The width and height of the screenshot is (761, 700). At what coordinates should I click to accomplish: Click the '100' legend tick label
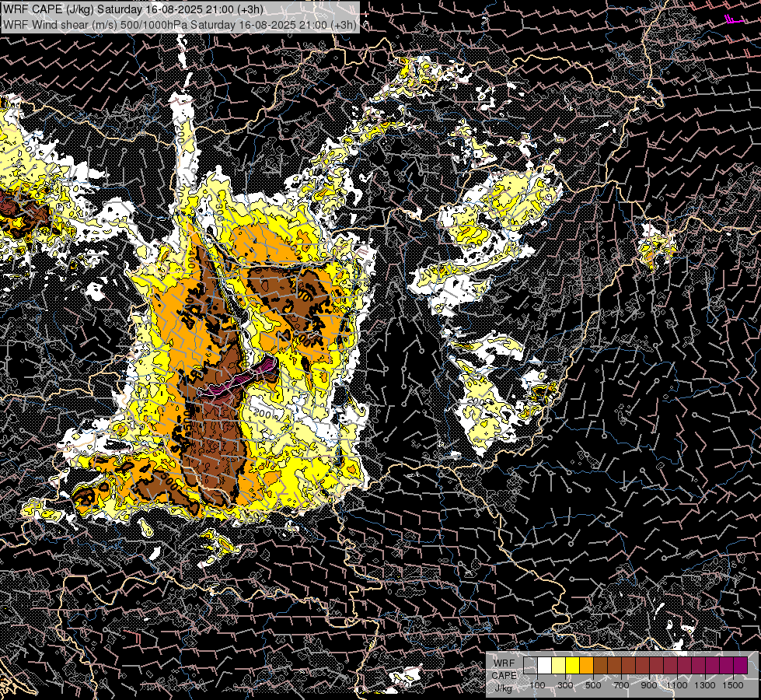pyautogui.click(x=537, y=685)
